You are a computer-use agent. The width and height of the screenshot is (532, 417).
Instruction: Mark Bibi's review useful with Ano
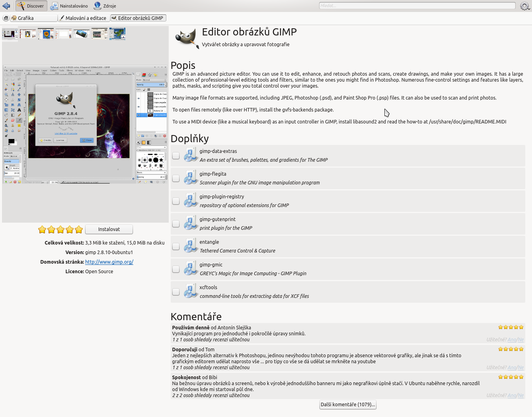point(512,395)
